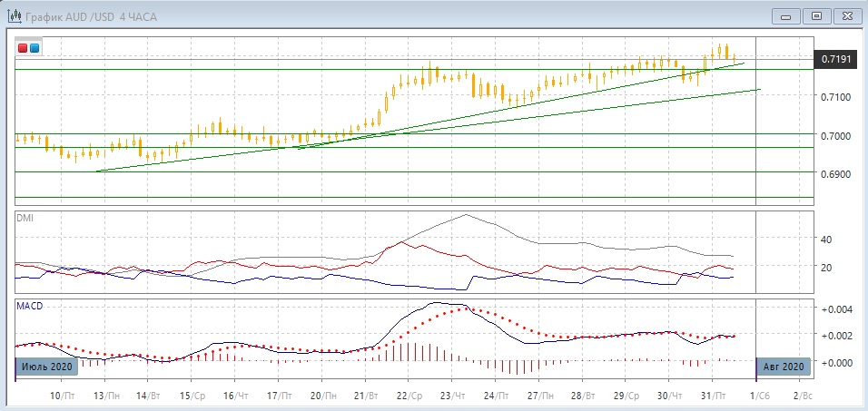Close the AUD/USD chart window
The width and height of the screenshot is (868, 411).
845,15
